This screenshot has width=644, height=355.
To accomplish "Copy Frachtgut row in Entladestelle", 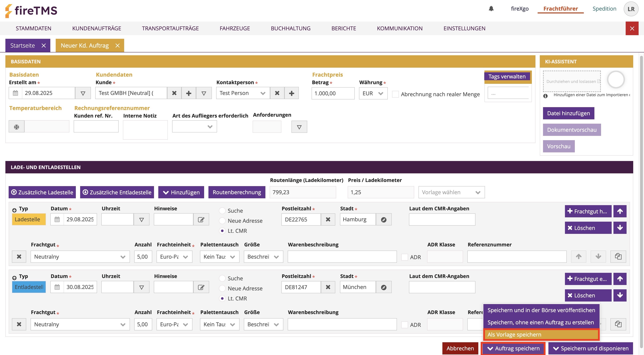I will (x=618, y=324).
